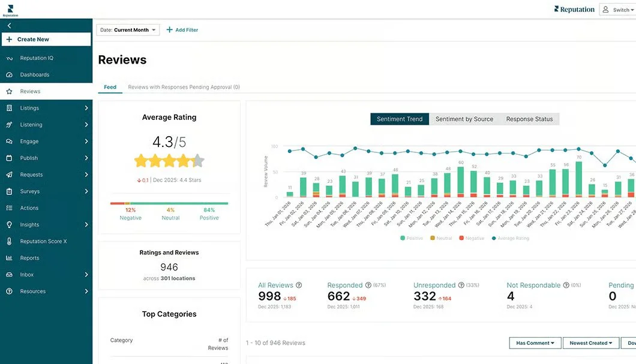Click the plus icon of Add Filter

[x=170, y=29]
